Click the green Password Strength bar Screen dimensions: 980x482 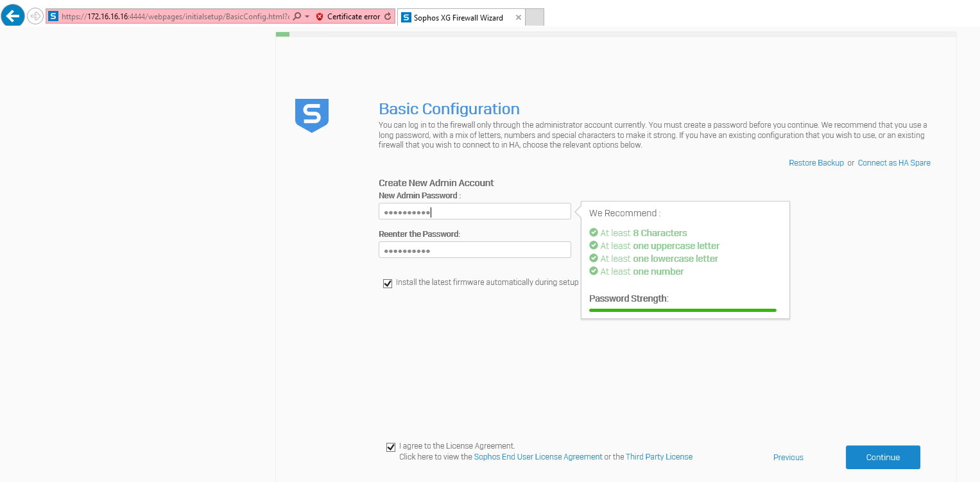683,310
